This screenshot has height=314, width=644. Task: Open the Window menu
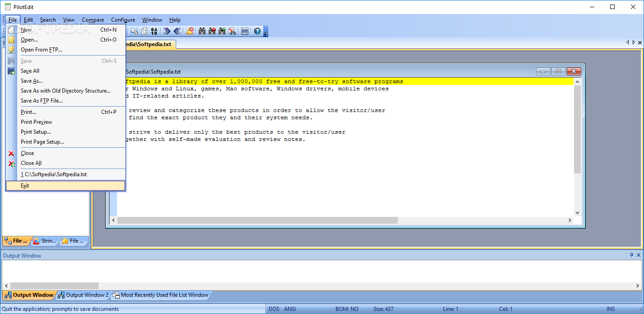point(152,20)
